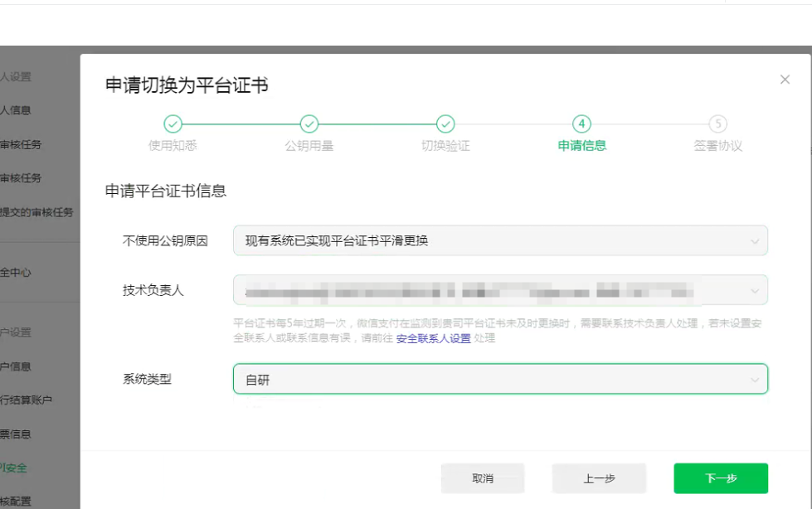
Task: Open the 不使用公钥原因 dropdown
Action: coord(499,240)
